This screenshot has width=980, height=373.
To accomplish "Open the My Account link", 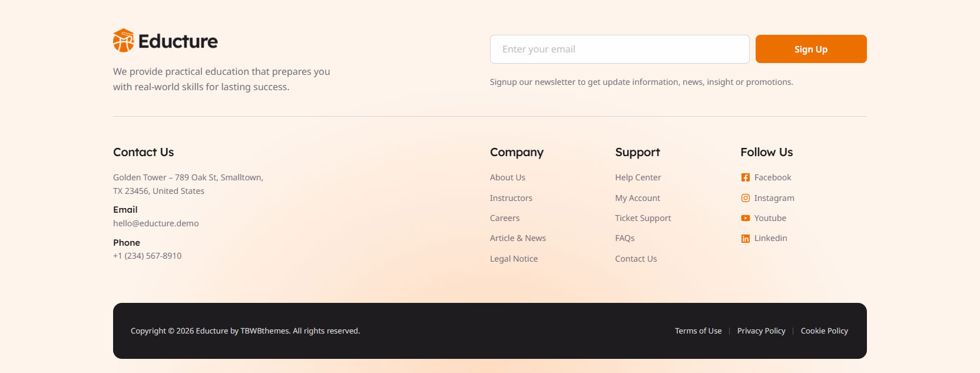I will [637, 198].
